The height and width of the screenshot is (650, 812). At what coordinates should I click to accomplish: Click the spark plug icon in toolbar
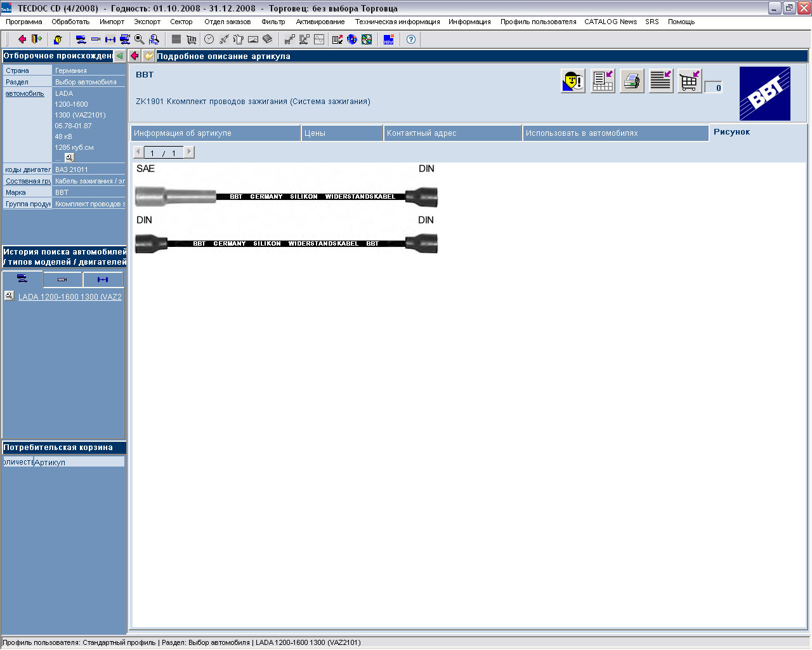tap(224, 39)
